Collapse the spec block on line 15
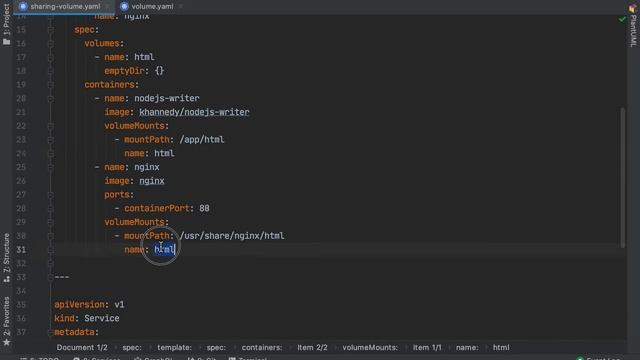This screenshot has width=640, height=360. [51, 30]
